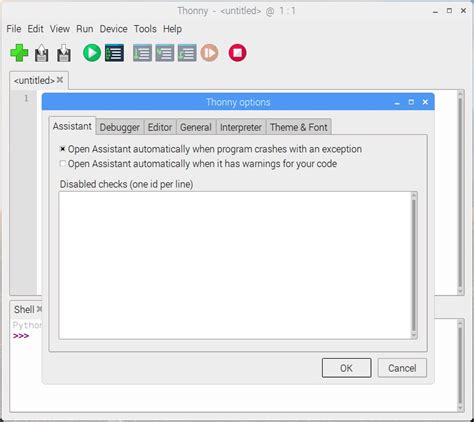The width and height of the screenshot is (474, 422).
Task: Cancel the Thonny options dialog
Action: 402,368
